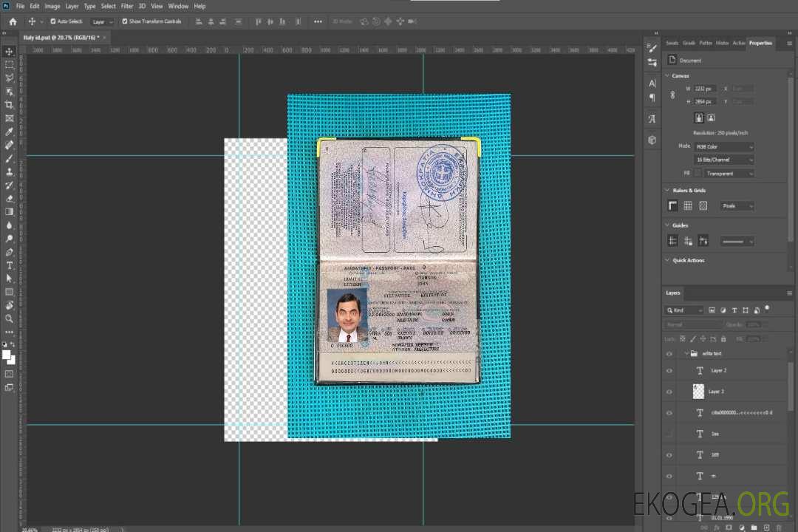This screenshot has width=798, height=532.
Task: Click the foreground color swatch
Action: (x=7, y=355)
